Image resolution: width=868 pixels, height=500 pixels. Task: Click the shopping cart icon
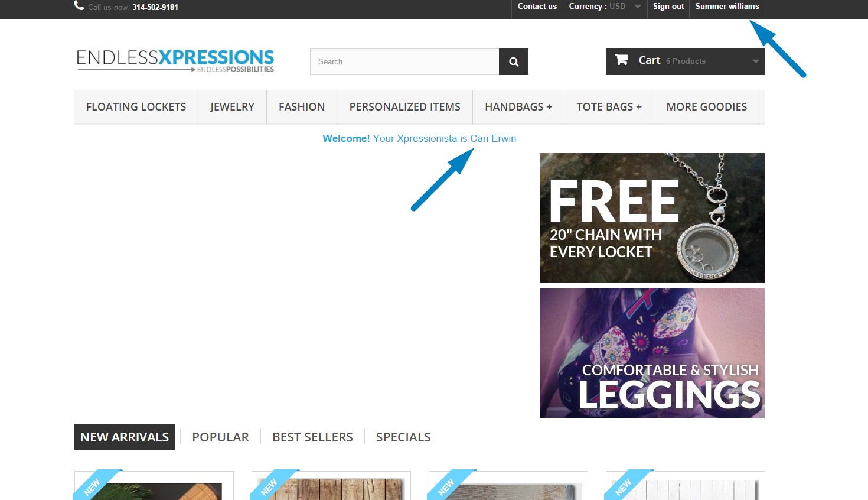(621, 60)
